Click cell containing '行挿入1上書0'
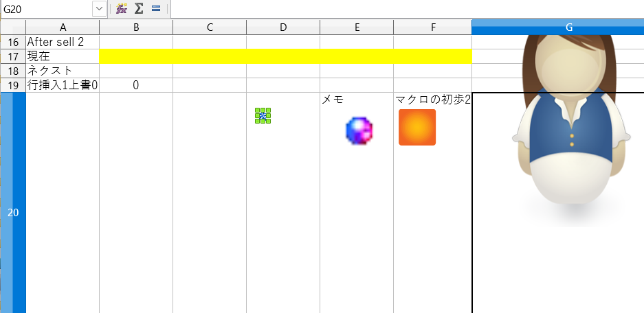This screenshot has width=644, height=313. pyautogui.click(x=63, y=85)
